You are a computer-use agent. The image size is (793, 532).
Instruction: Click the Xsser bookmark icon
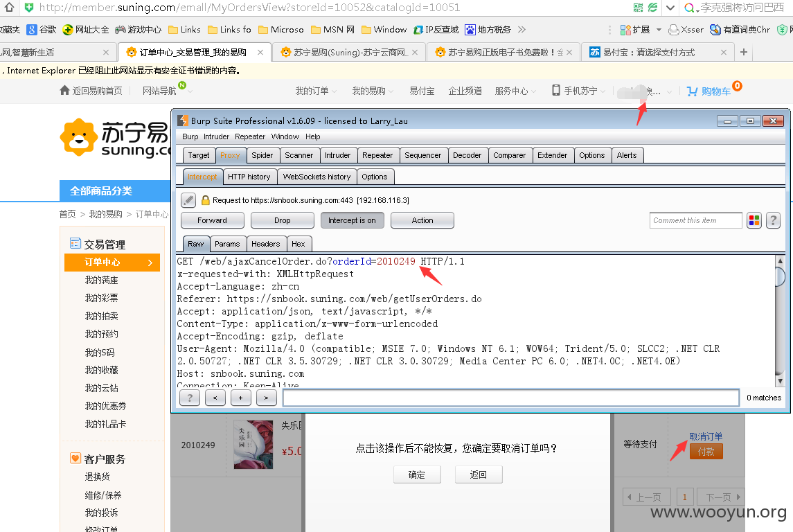coord(674,30)
